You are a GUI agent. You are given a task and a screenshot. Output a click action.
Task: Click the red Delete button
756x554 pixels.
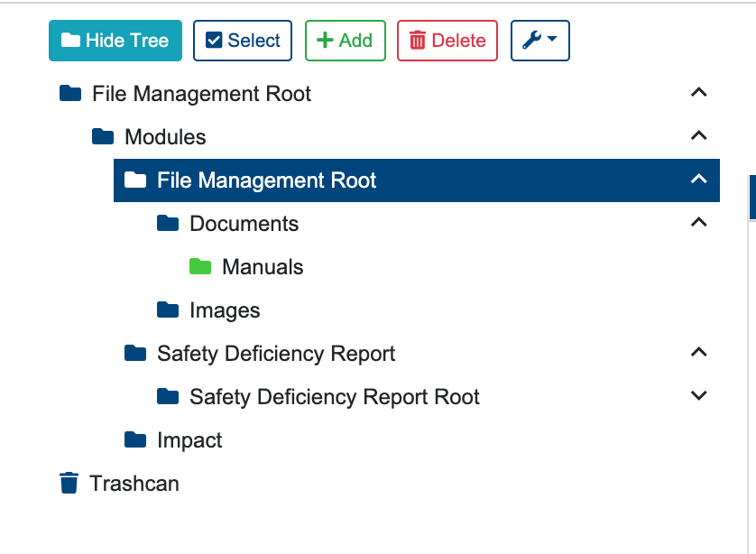447,41
